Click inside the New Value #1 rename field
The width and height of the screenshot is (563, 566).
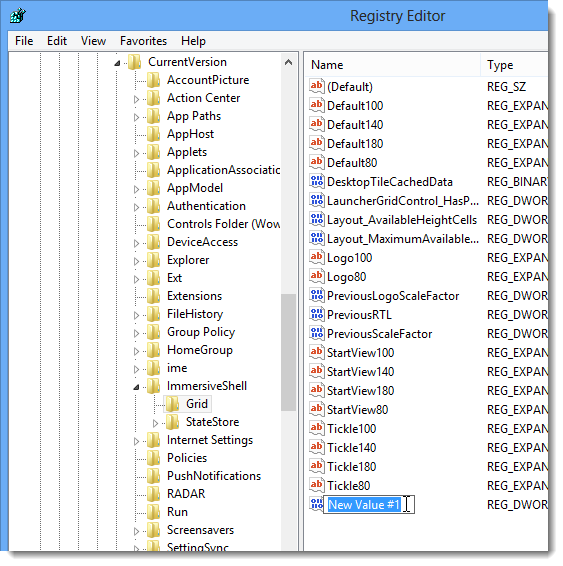pyautogui.click(x=368, y=504)
